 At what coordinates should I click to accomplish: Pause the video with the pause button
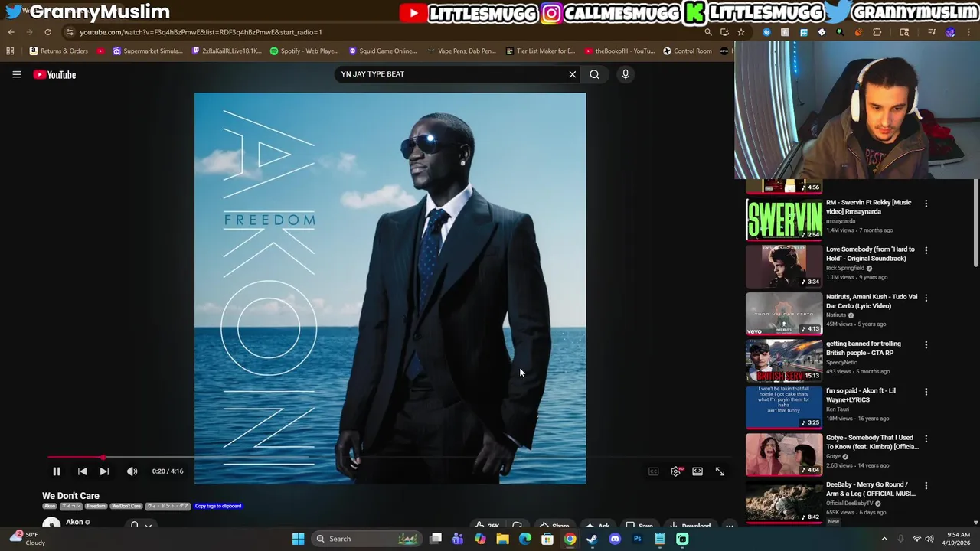(56, 471)
